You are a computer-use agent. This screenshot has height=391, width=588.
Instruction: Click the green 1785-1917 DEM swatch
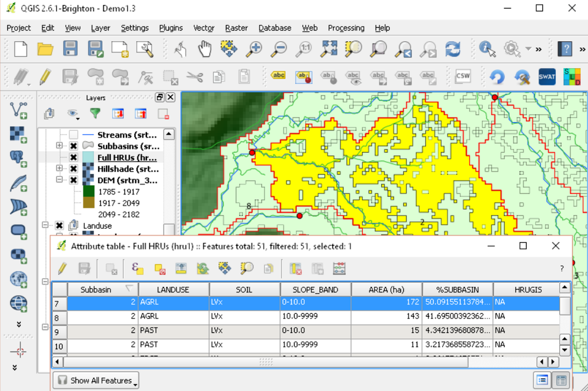(88, 192)
